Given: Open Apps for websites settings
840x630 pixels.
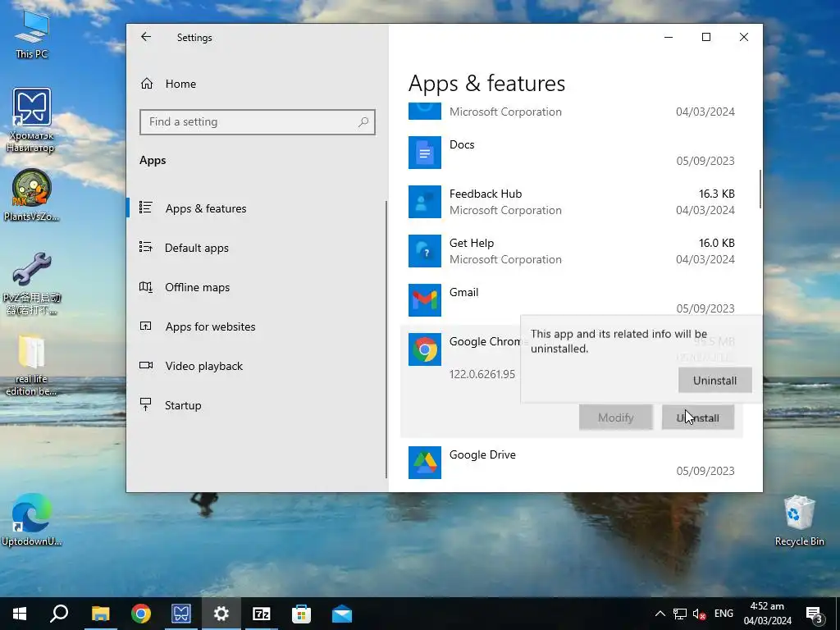Looking at the screenshot, I should point(210,326).
